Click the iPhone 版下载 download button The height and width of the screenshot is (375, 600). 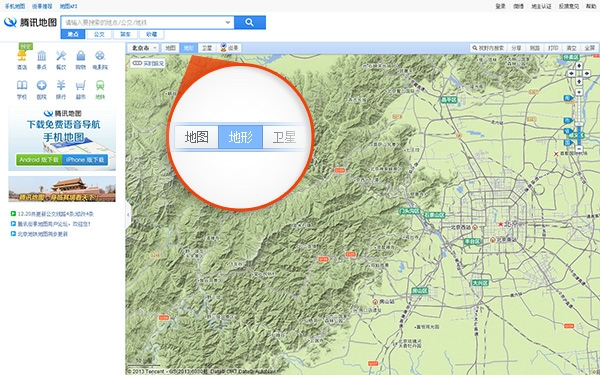tap(85, 160)
